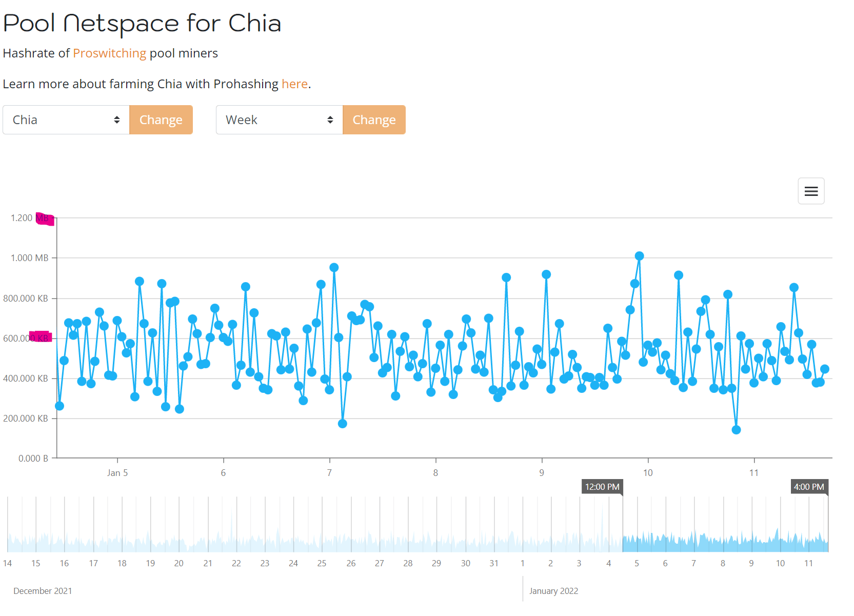Click Change button beside Week selector
854x616 pixels.
(374, 120)
